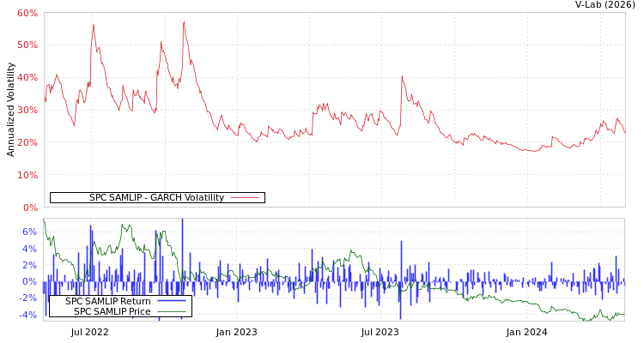The image size is (644, 343).
Task: Click the 20% label on volatility axis
Action: 27,142
